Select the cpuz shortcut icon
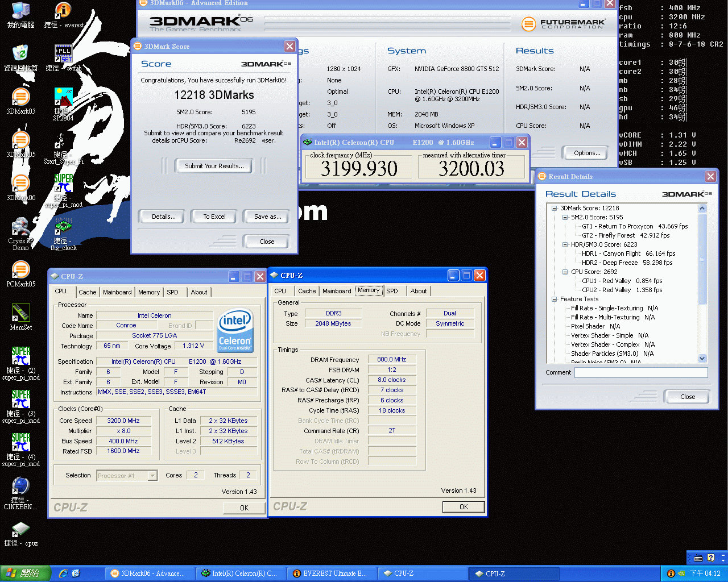 coord(20,534)
